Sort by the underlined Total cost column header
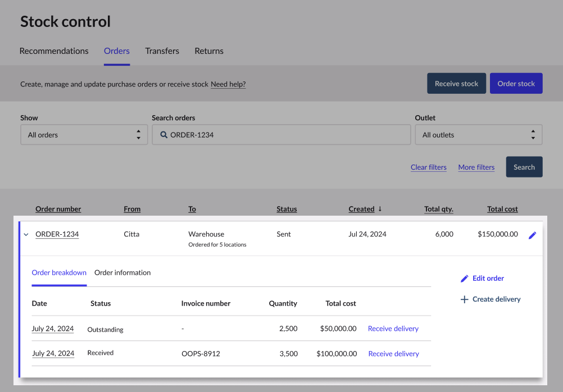Viewport: 563px width, 392px height. click(502, 209)
